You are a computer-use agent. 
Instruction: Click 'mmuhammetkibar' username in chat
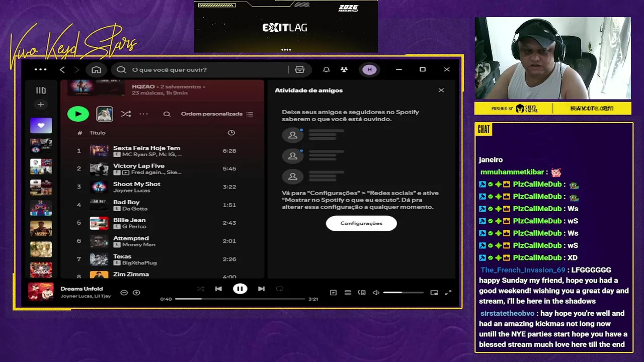point(512,172)
